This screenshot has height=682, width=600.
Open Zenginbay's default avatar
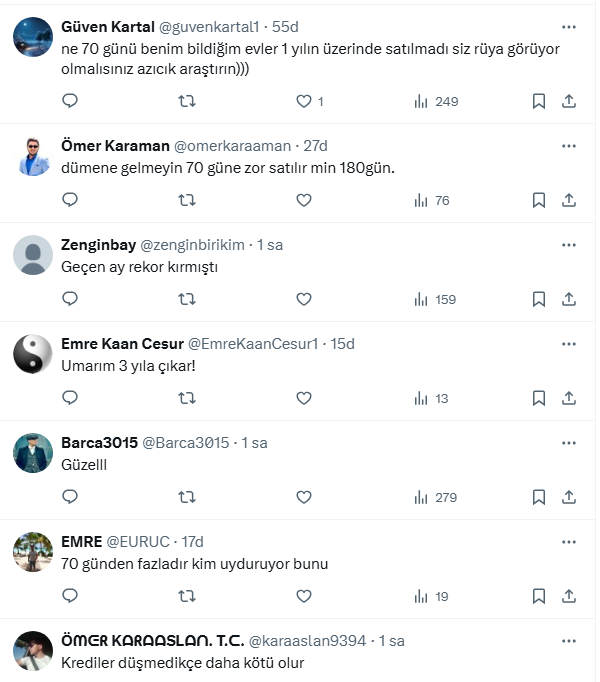point(33,255)
